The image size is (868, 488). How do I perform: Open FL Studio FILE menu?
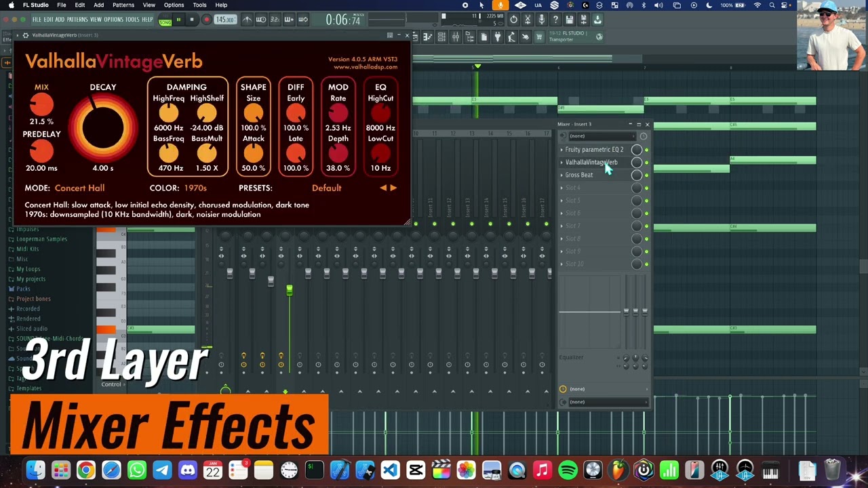37,20
